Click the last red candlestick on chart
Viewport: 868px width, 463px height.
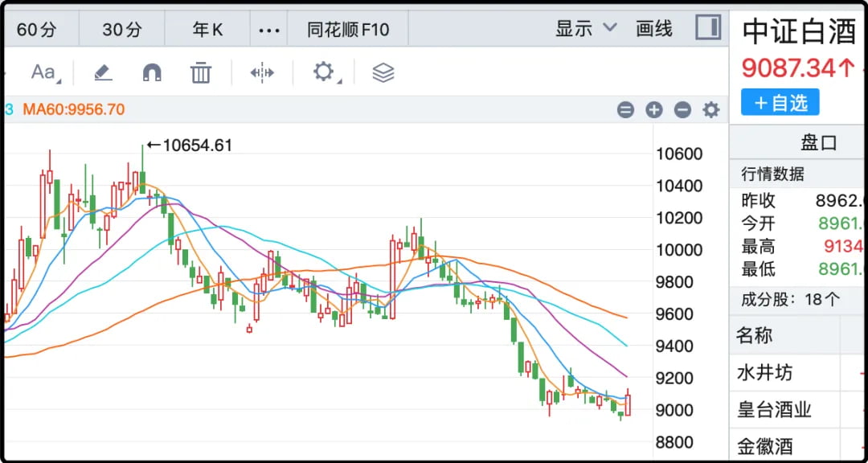pyautogui.click(x=628, y=404)
